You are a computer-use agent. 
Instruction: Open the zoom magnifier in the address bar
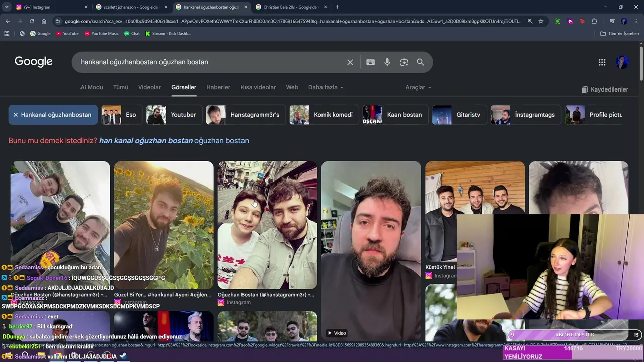pyautogui.click(x=530, y=21)
